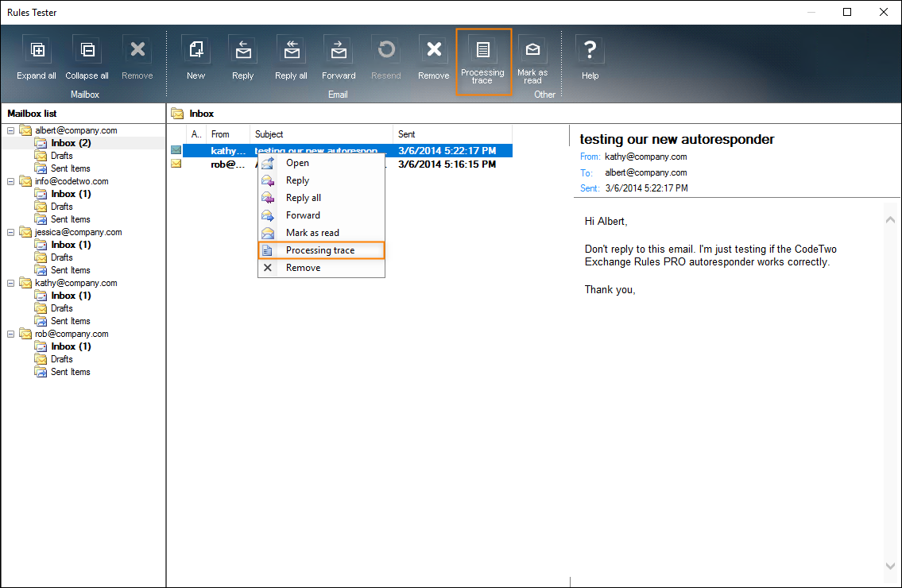The height and width of the screenshot is (588, 902).
Task: Choose Processing trace in the context menu
Action: [x=322, y=250]
